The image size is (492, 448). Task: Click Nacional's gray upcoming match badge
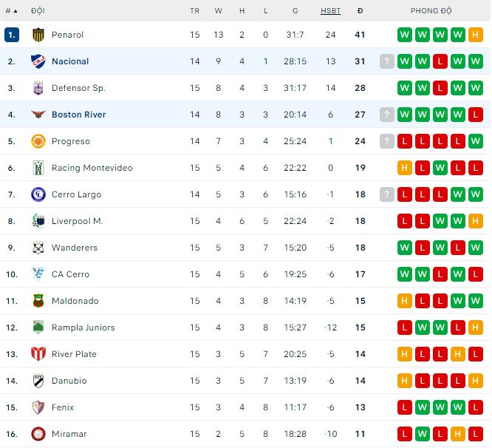387,61
